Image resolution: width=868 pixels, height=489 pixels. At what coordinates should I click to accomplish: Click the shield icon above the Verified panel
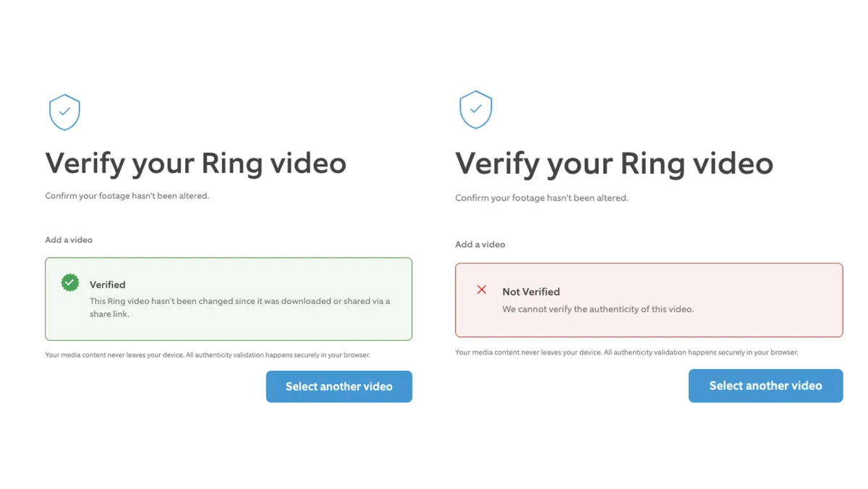64,112
